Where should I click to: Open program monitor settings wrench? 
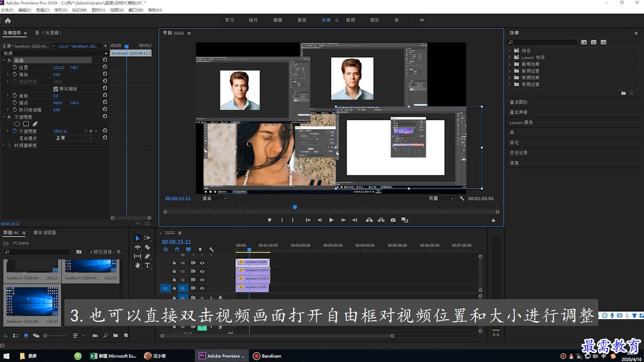click(x=462, y=199)
